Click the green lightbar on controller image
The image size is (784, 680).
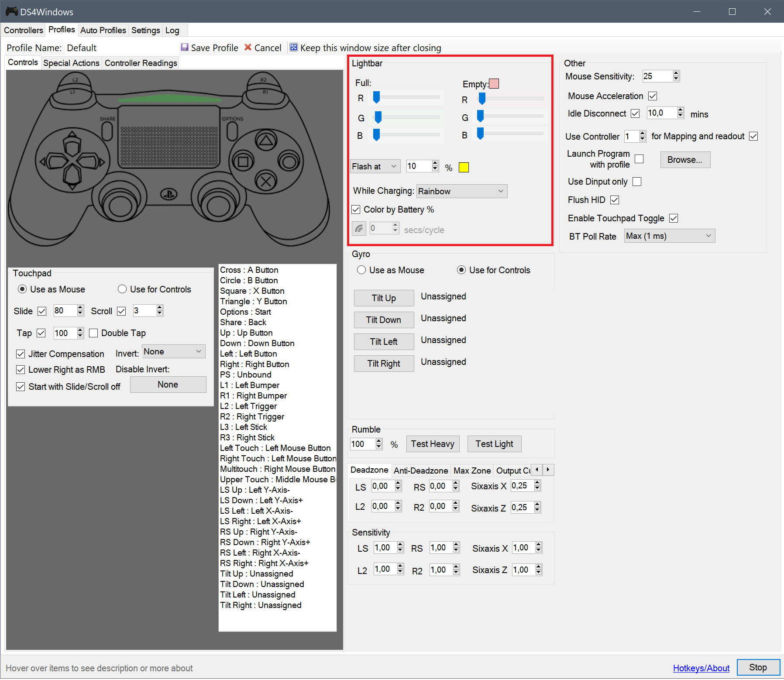pos(169,100)
